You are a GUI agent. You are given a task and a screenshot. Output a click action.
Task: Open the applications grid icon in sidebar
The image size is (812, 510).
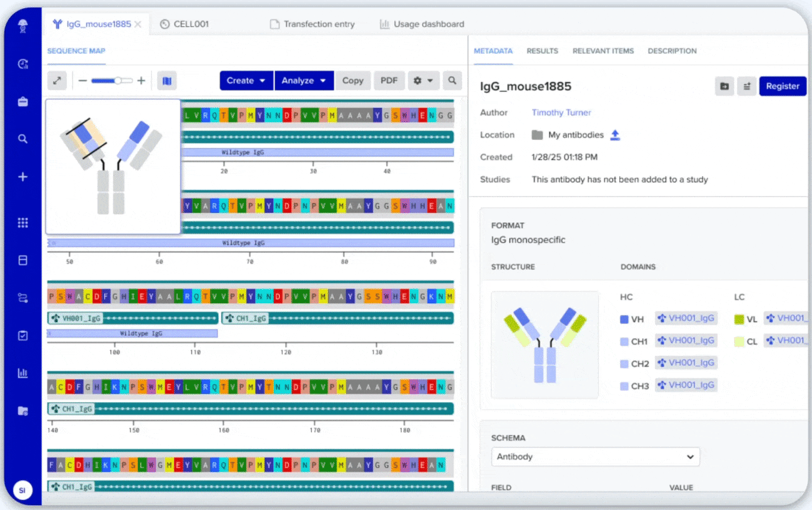[23, 223]
